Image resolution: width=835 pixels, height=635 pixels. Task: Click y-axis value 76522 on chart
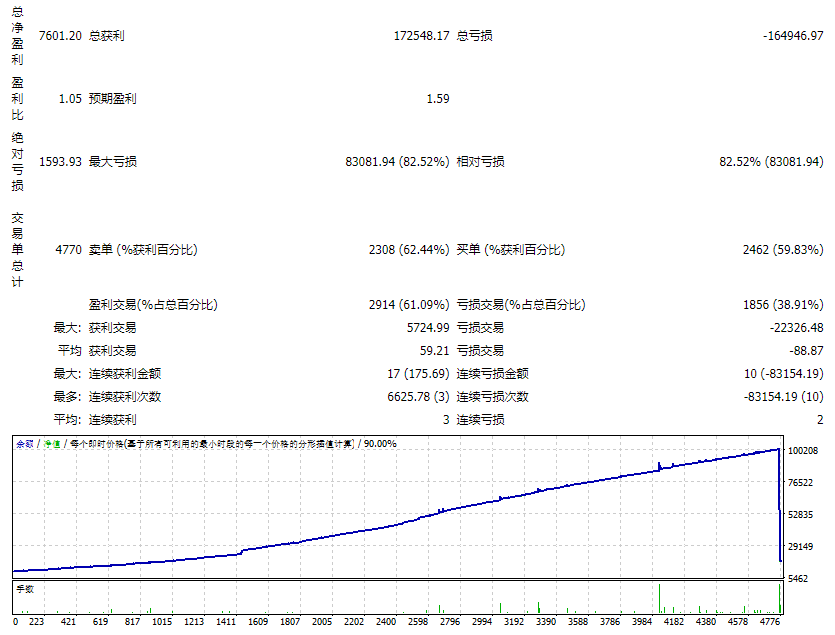click(x=800, y=483)
